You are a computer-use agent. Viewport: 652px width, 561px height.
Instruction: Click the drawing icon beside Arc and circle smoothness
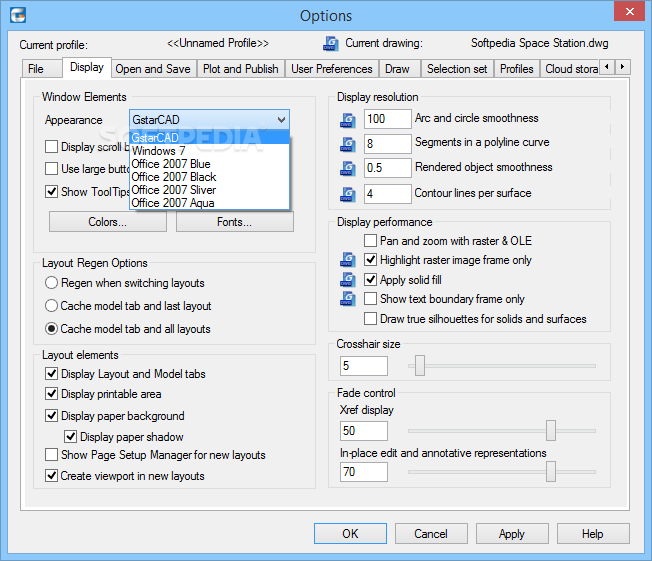[348, 120]
